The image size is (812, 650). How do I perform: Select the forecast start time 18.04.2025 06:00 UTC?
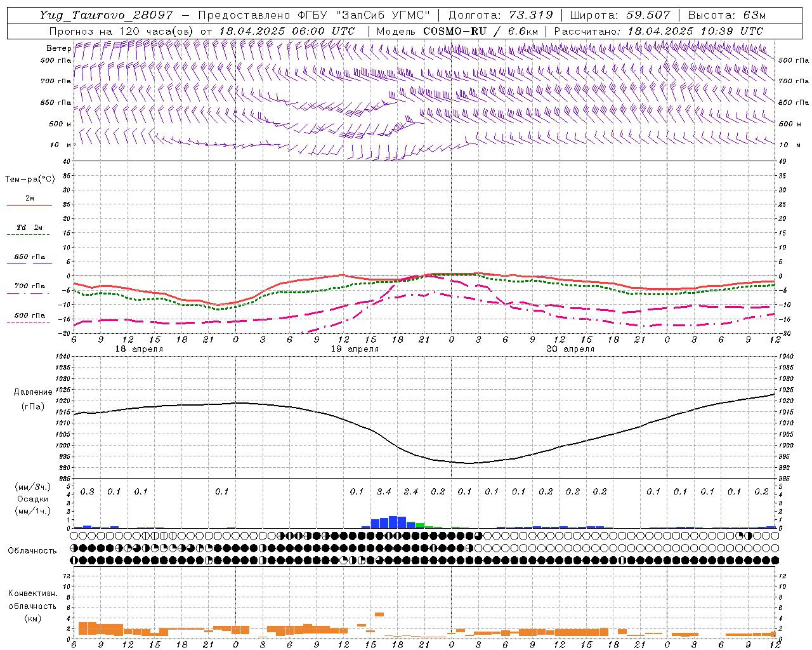coord(287,31)
